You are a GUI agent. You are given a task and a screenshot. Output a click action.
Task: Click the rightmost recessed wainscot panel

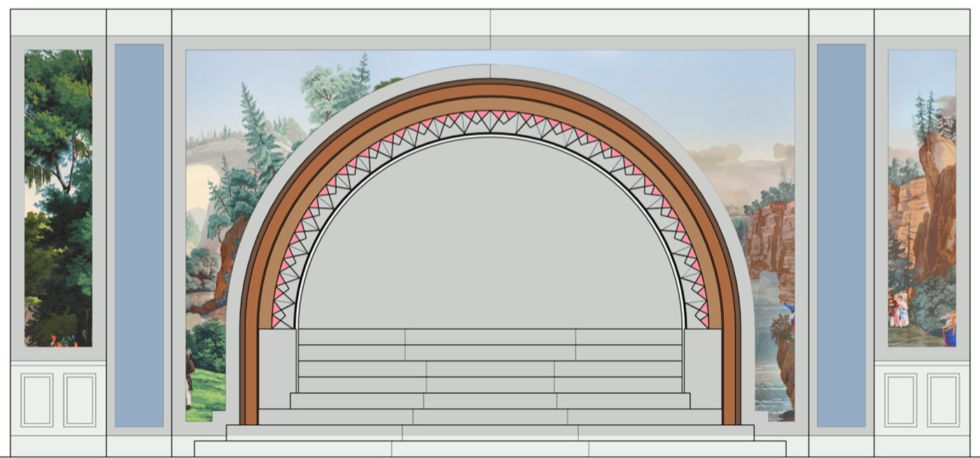[943, 400]
